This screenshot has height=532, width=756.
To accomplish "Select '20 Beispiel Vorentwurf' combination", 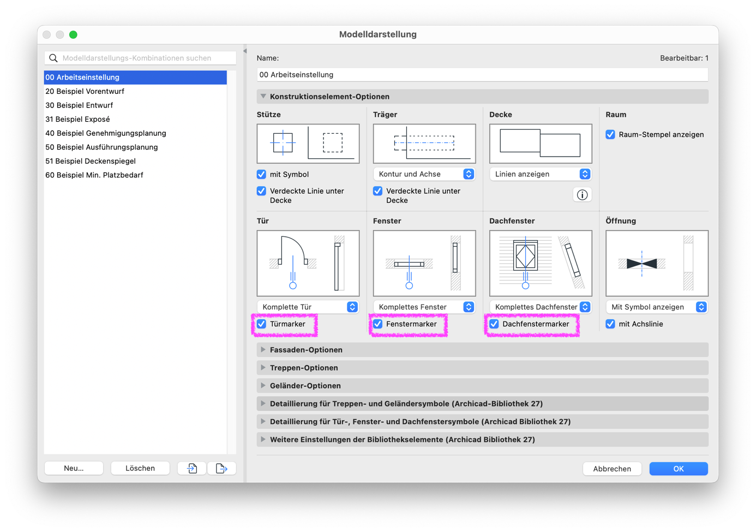I will point(135,92).
